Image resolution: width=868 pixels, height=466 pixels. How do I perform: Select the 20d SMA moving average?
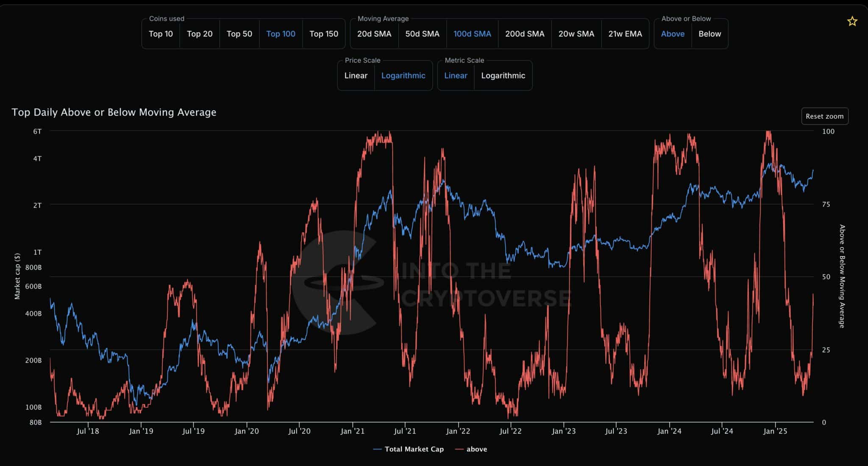click(x=374, y=34)
